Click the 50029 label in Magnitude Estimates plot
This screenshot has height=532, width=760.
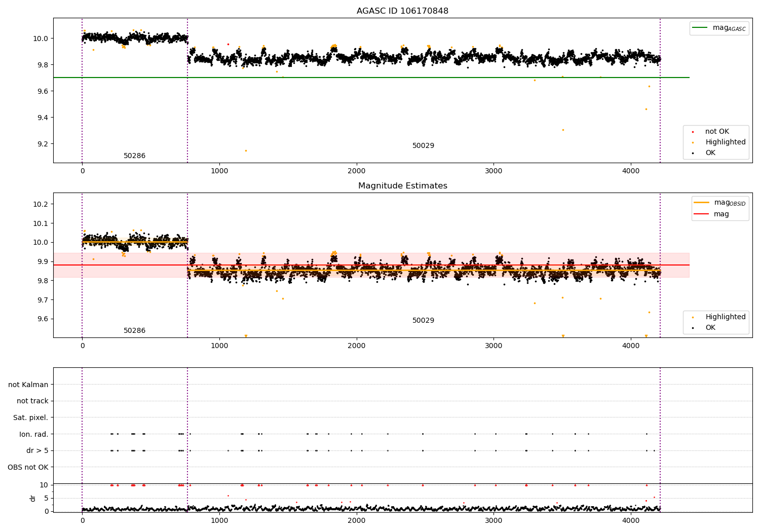(423, 320)
